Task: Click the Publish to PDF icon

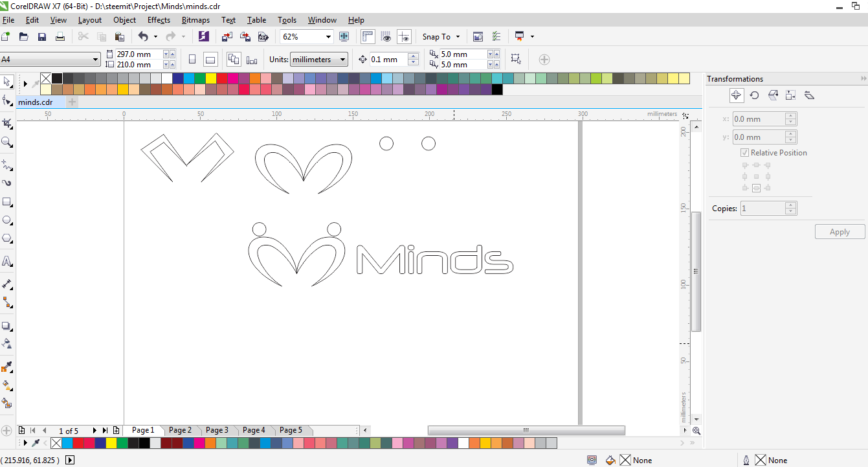Action: (263, 37)
